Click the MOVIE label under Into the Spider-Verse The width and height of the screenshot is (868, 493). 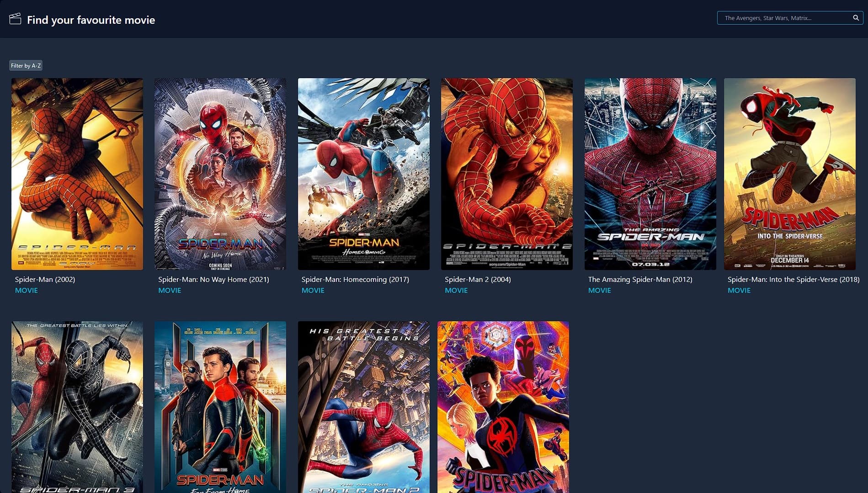739,290
